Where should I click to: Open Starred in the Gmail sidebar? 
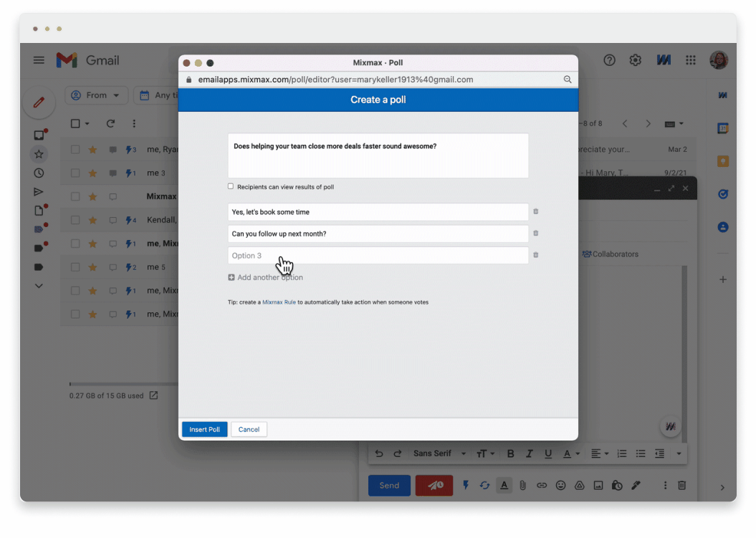[39, 154]
